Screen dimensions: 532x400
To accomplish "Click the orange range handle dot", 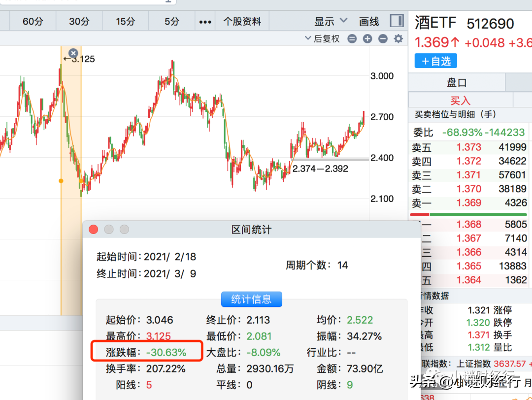I will click(61, 181).
